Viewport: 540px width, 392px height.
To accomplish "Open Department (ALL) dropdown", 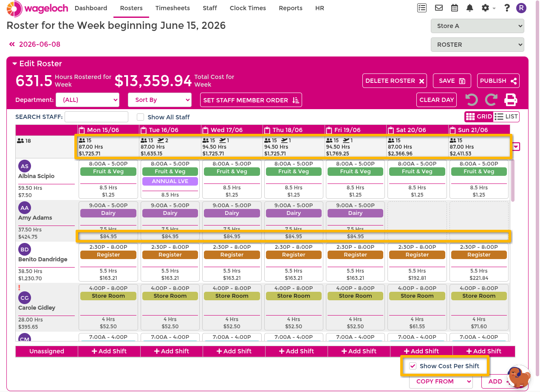I will [88, 100].
